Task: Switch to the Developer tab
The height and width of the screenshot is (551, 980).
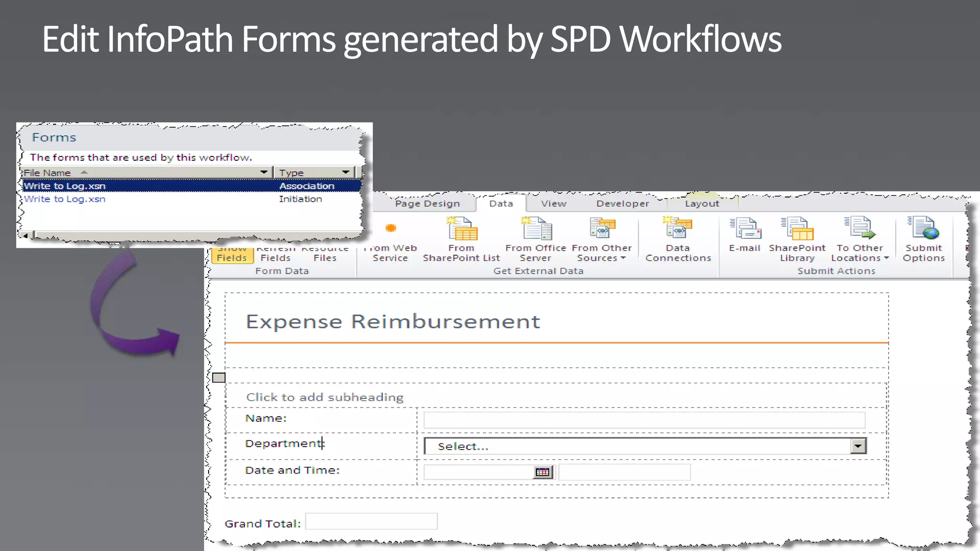Action: (x=623, y=204)
